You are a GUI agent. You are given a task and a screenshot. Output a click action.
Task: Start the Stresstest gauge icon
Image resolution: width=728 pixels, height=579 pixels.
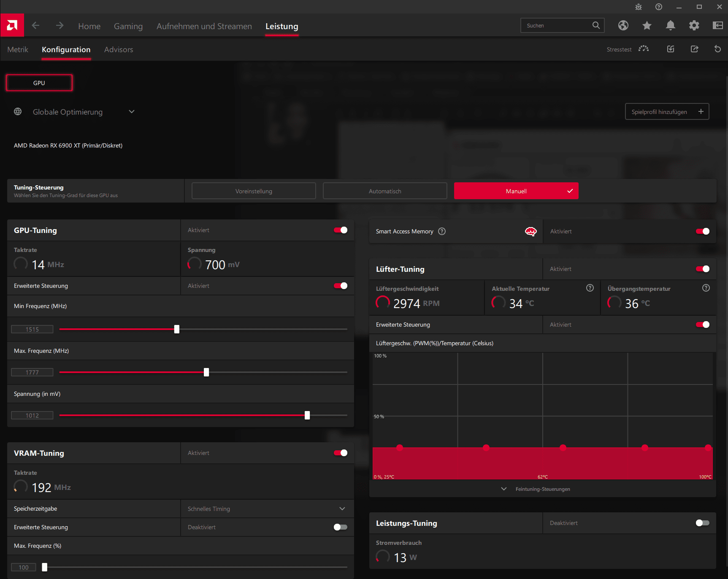coord(644,49)
